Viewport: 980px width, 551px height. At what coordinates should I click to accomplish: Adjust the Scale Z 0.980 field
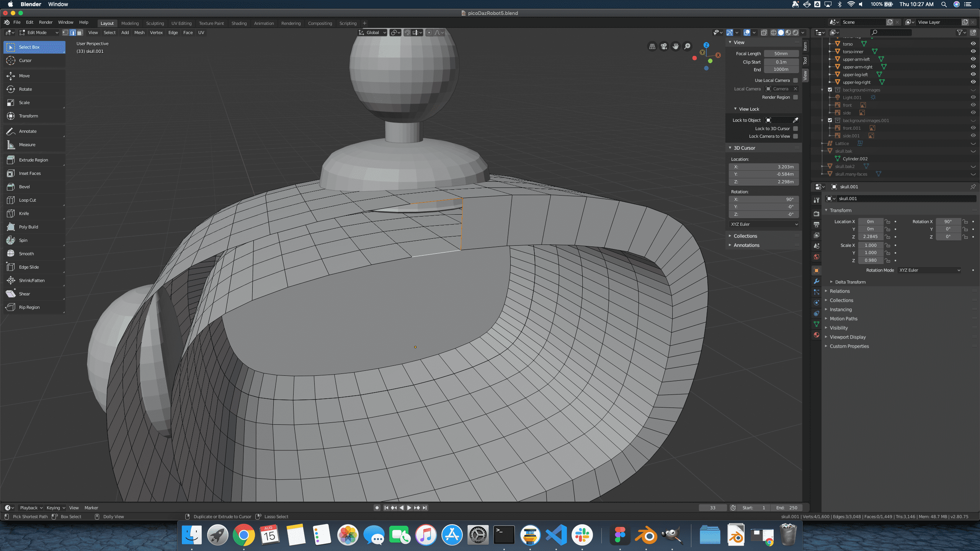click(x=871, y=260)
